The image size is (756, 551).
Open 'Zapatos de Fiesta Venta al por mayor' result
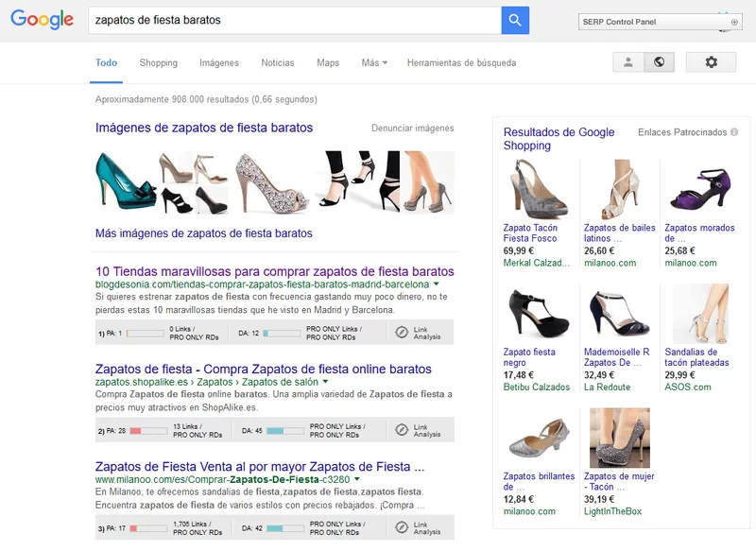tap(260, 467)
